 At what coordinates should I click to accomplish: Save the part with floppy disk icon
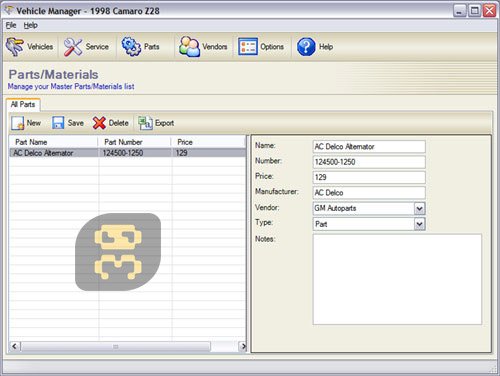point(58,123)
